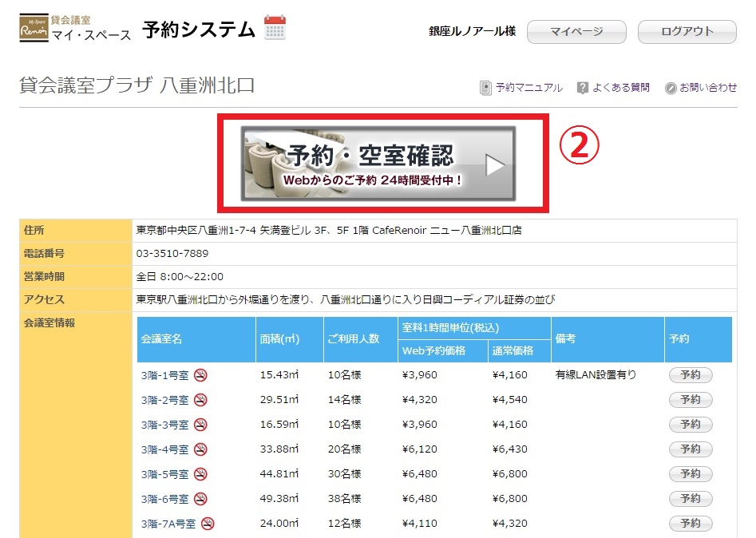Click the 予約マニュアル document icon
The image size is (756, 538).
[485, 88]
